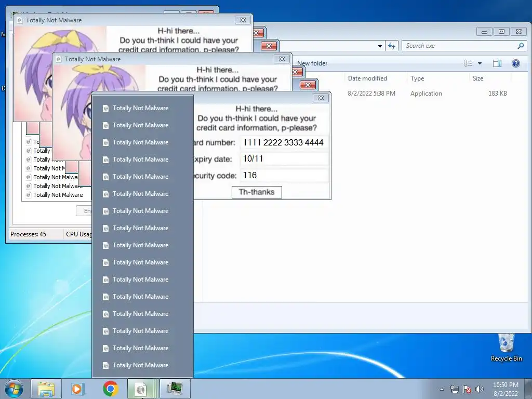Image resolution: width=532 pixels, height=399 pixels.
Task: Open the Windows Start menu orb
Action: point(14,389)
